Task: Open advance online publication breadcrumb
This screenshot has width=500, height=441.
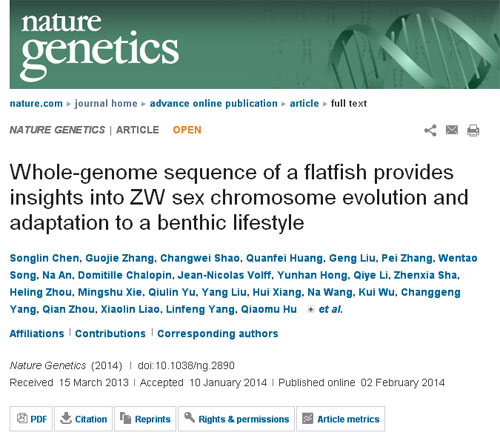Action: pos(214,104)
